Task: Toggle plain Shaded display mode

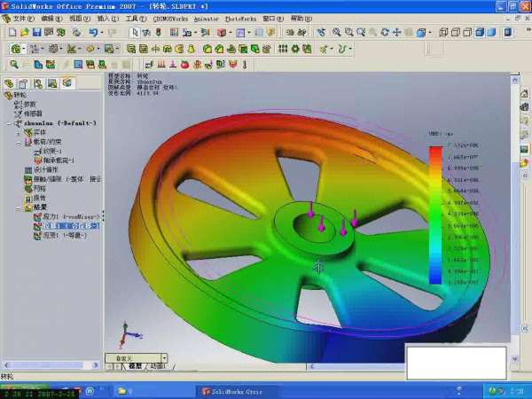Action: pyautogui.click(x=491, y=33)
